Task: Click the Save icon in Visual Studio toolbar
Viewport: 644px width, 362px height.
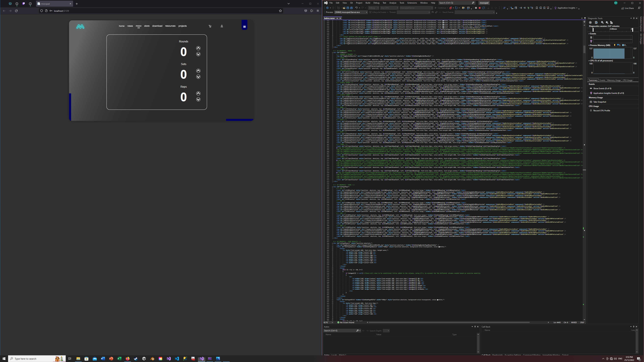Action: [x=348, y=8]
